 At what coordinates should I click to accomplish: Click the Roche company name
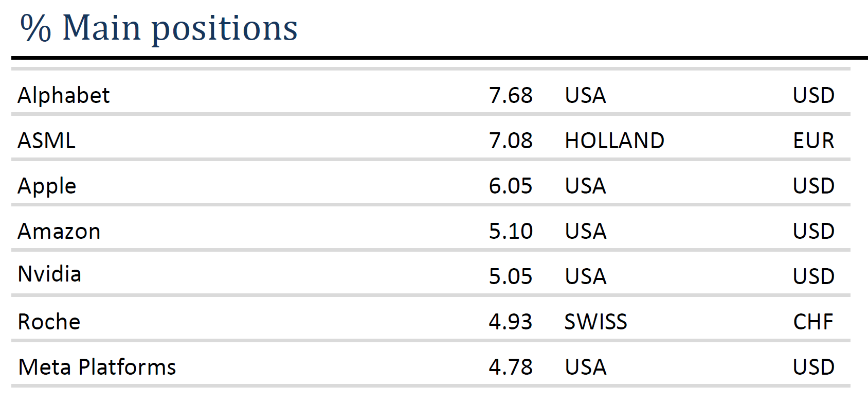tap(49, 322)
